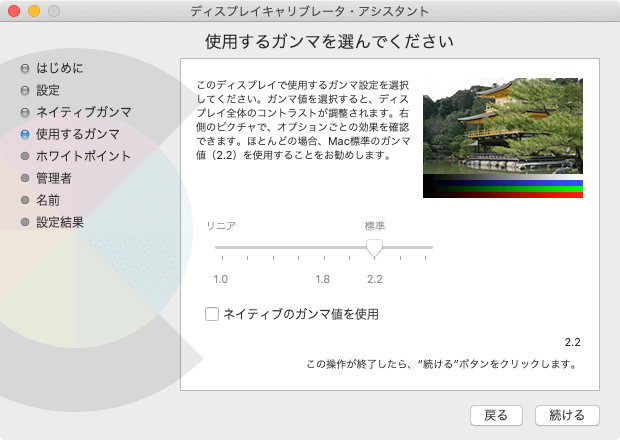Click the red close window button
The height and width of the screenshot is (440, 620).
(x=14, y=11)
